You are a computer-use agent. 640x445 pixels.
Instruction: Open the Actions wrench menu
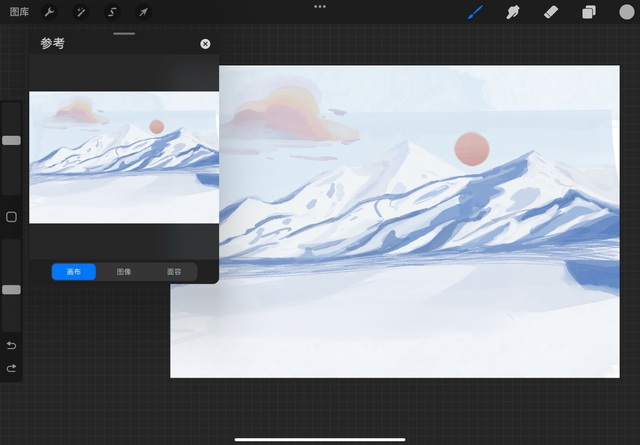[49, 12]
